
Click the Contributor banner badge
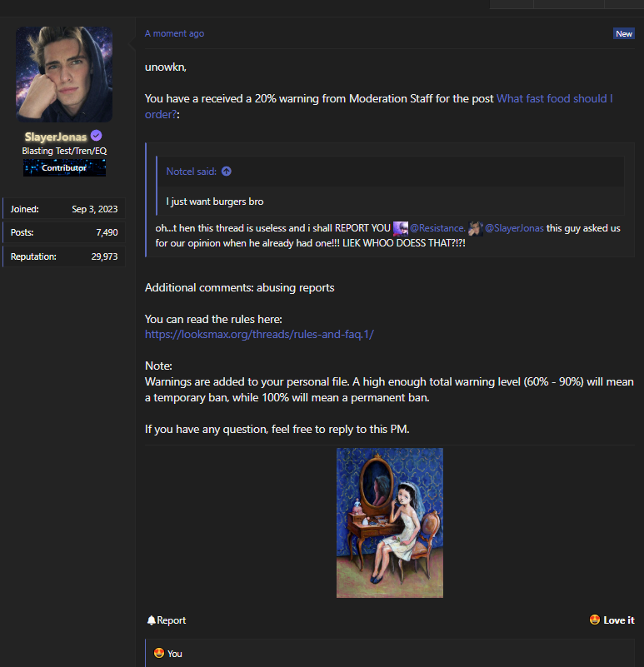[x=64, y=167]
